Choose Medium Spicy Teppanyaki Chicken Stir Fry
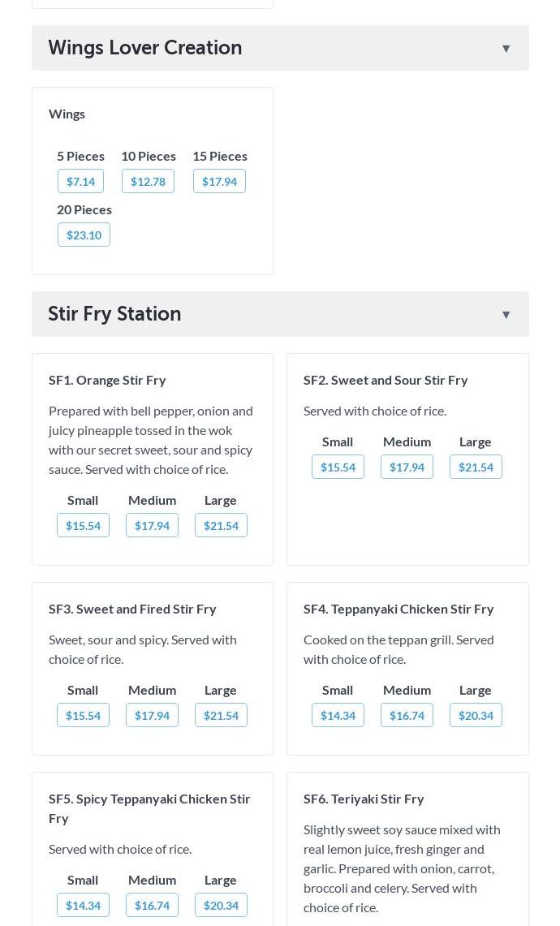This screenshot has height=926, width=560. tap(152, 906)
